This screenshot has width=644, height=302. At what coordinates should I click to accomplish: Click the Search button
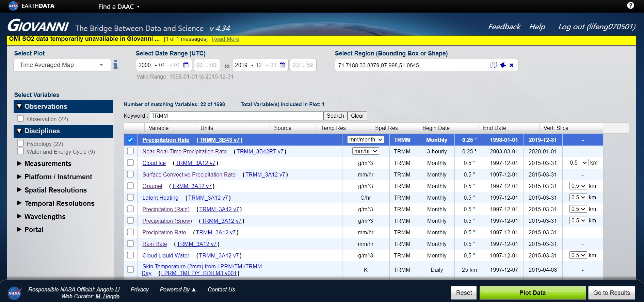[335, 116]
